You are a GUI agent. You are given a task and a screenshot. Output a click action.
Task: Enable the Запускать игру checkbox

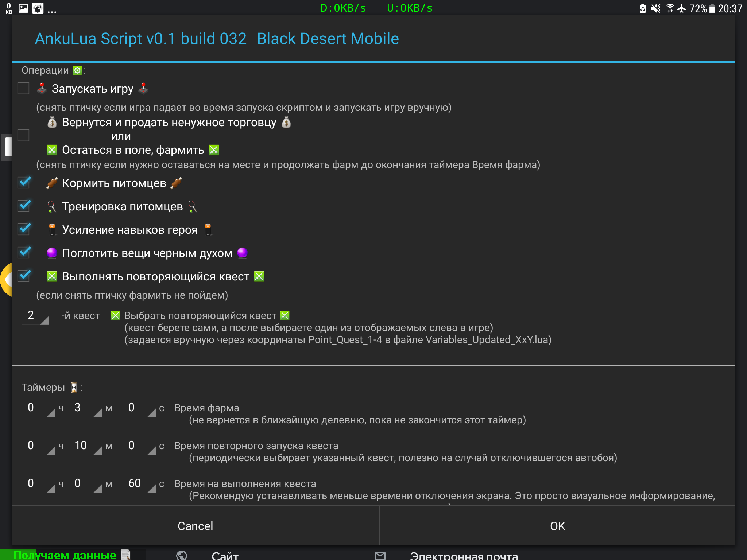tap(24, 88)
